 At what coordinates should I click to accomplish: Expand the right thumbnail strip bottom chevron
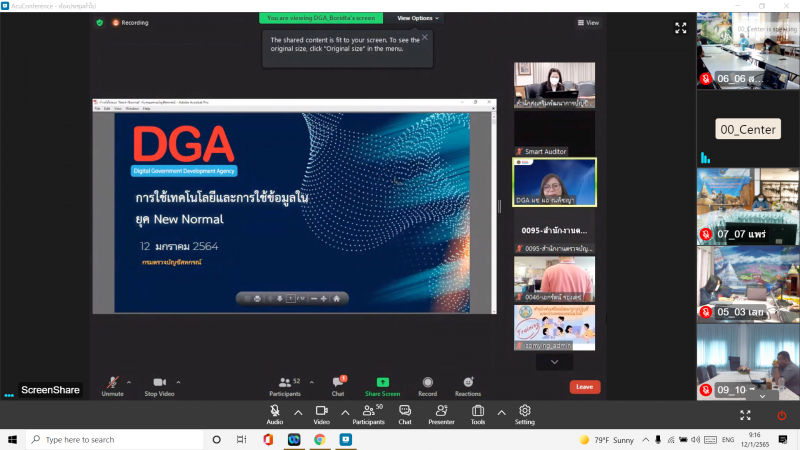762,396
